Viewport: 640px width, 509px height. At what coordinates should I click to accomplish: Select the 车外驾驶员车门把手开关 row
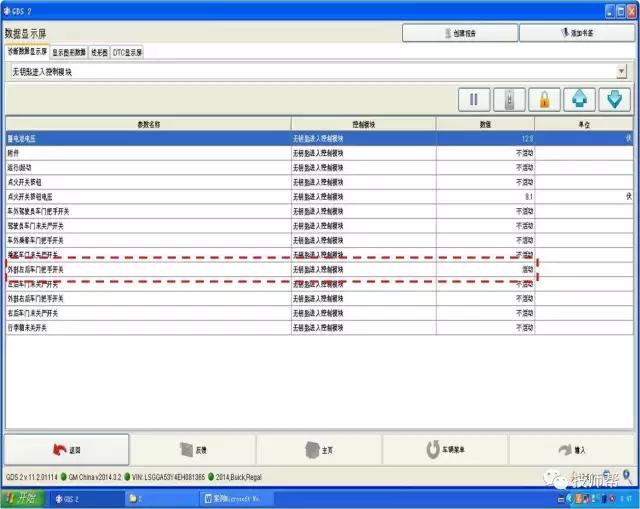[320, 211]
